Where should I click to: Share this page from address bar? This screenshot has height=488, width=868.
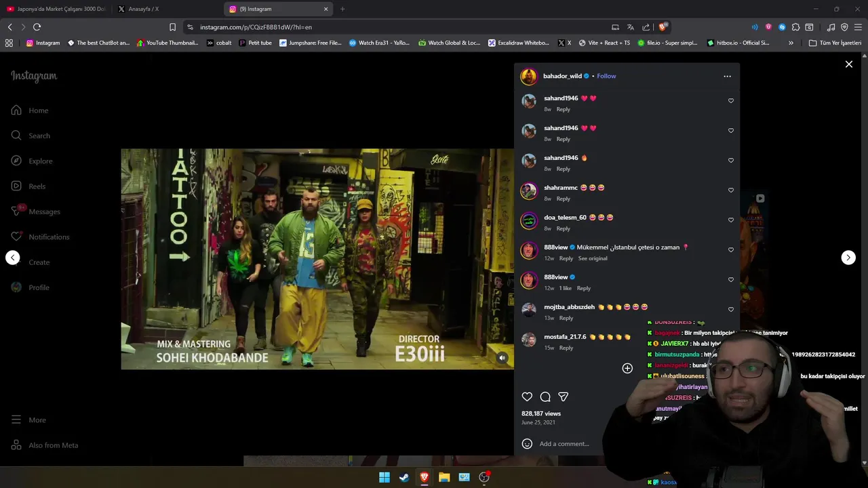click(646, 27)
